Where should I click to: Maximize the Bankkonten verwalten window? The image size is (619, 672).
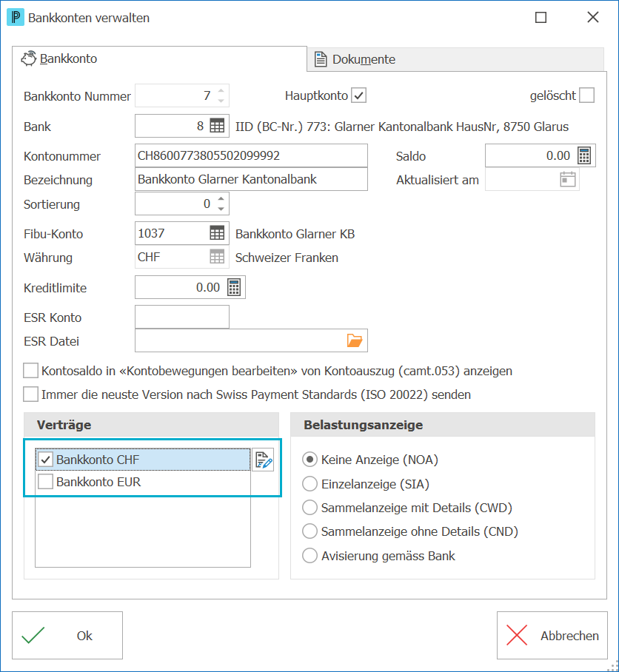coord(541,18)
